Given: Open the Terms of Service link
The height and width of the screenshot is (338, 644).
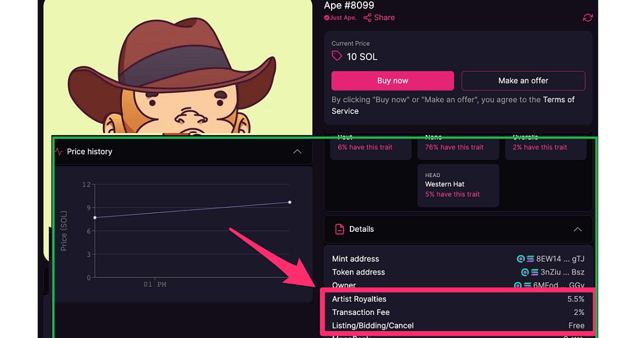Looking at the screenshot, I should 558,100.
